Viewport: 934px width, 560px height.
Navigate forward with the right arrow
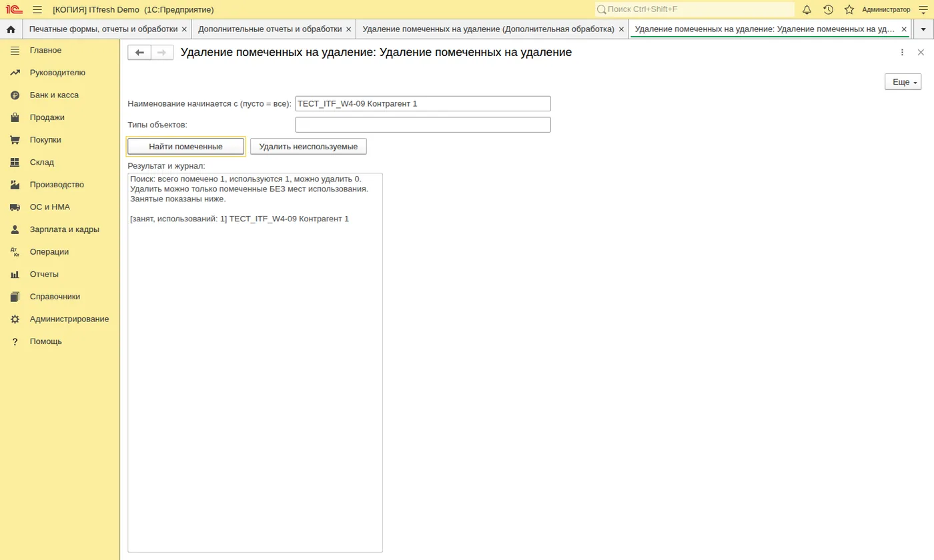[162, 53]
